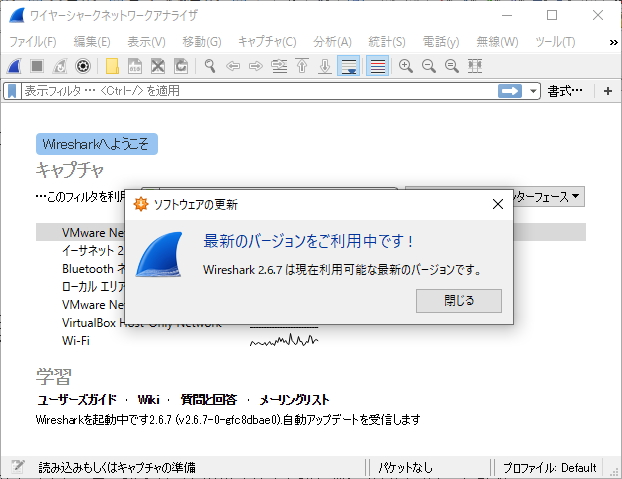Screen dimensions: 622x479
Task: Start capturing packets with shark fin icon
Action: click(x=14, y=66)
